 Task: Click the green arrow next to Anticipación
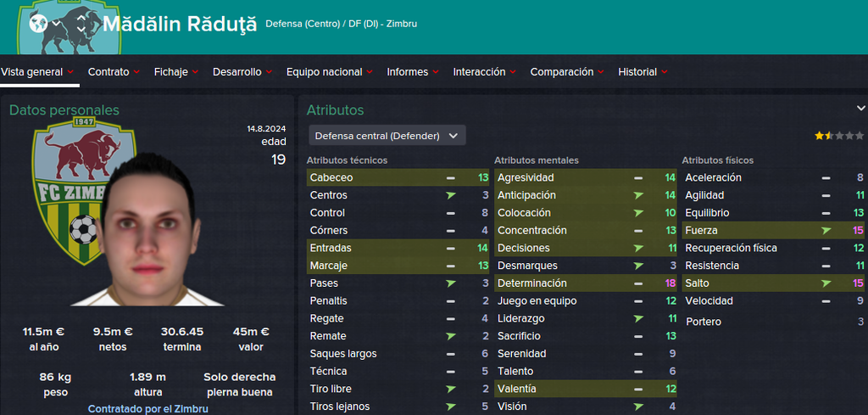pos(638,195)
